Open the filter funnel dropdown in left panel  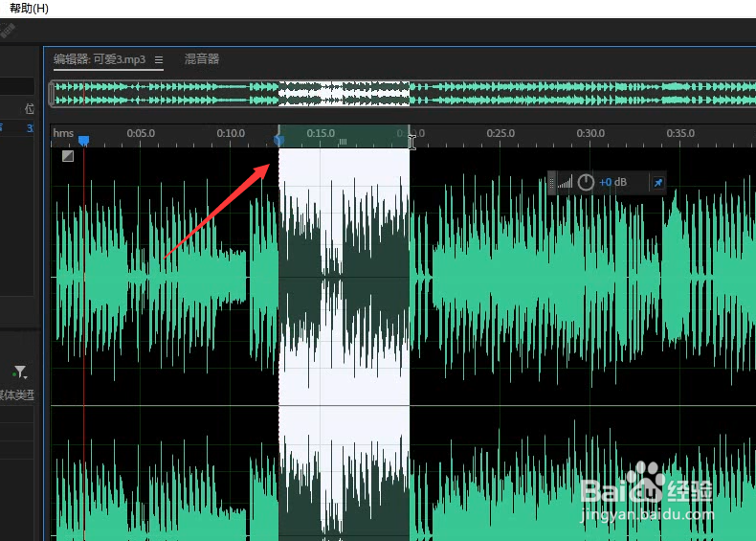tap(20, 372)
